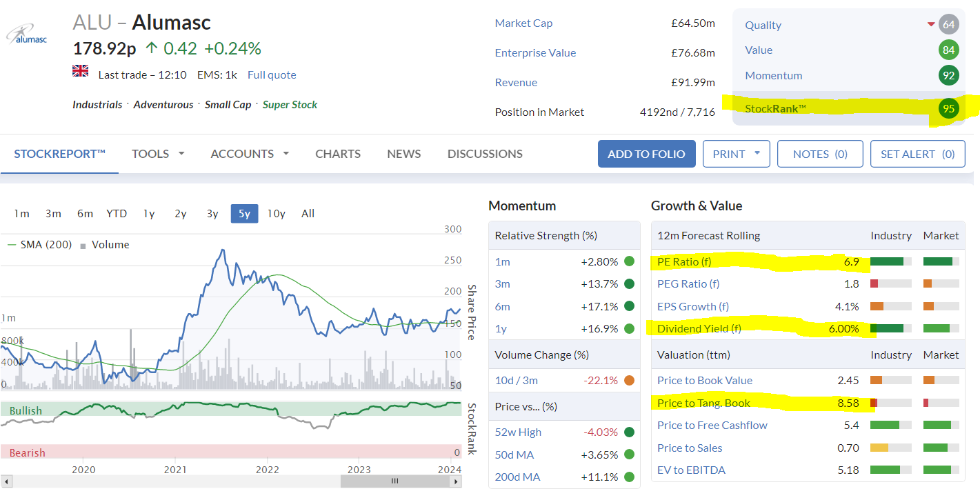This screenshot has height=489, width=980.
Task: Click the Price to Free Cashflow link
Action: [x=712, y=425]
